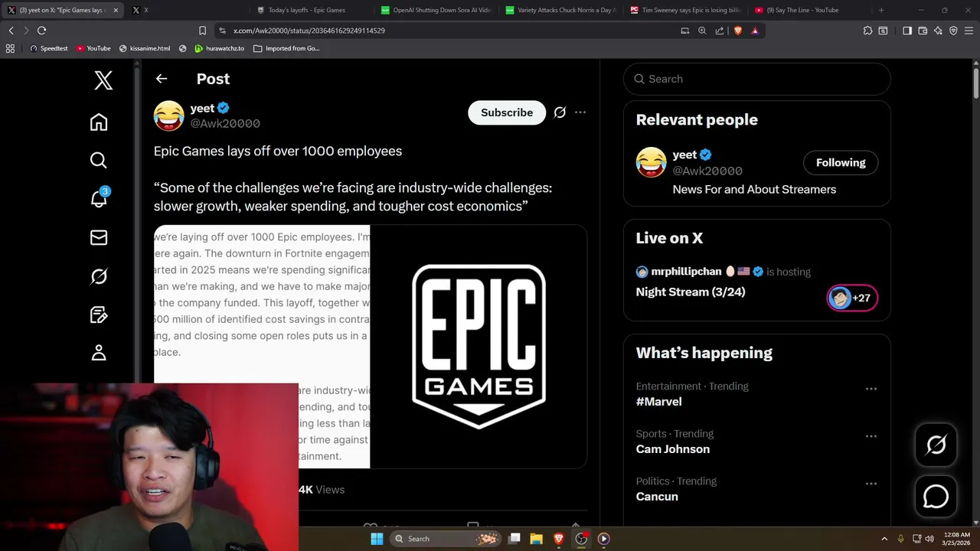Click Following button for yeet
Screen dimensions: 980x551
[841, 162]
